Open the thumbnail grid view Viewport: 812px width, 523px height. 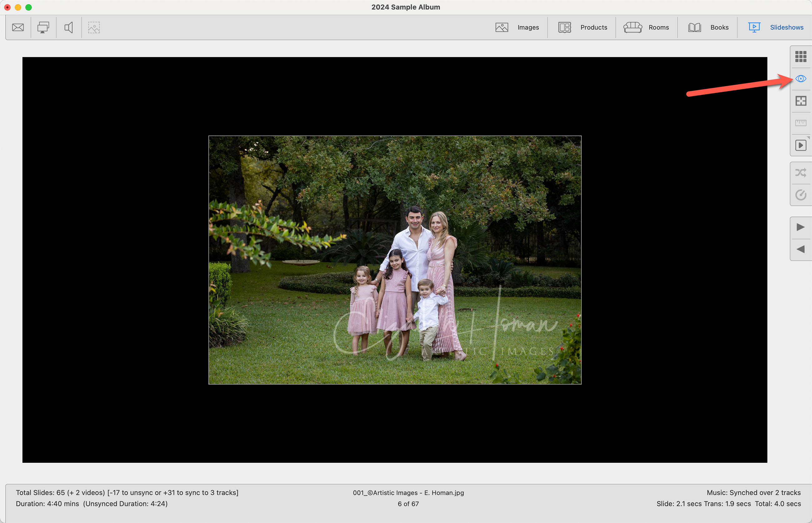(800, 57)
